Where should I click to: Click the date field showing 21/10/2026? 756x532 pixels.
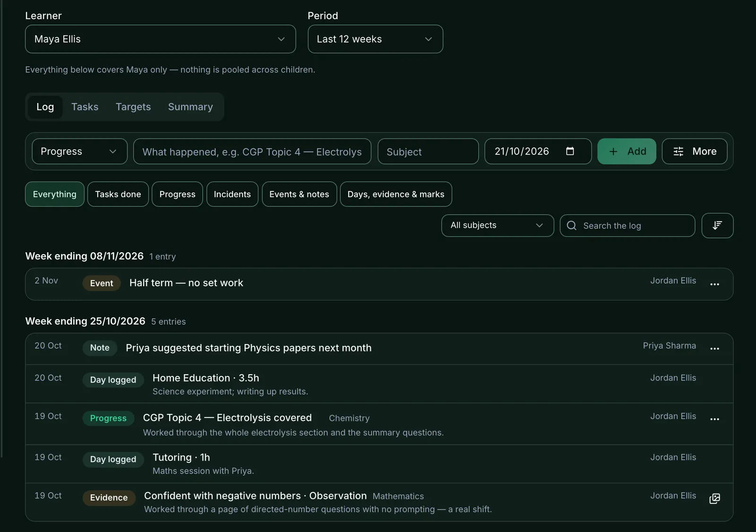[x=538, y=151]
